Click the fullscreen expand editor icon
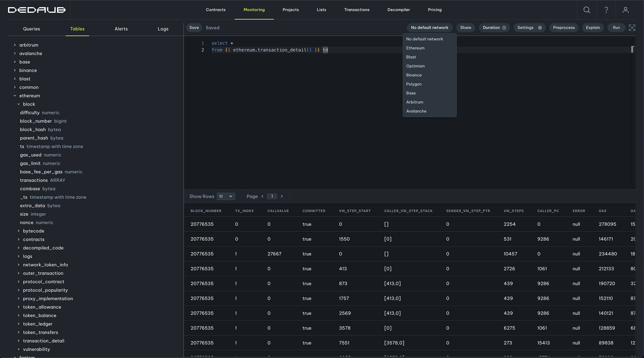The image size is (644, 358). coord(632,28)
